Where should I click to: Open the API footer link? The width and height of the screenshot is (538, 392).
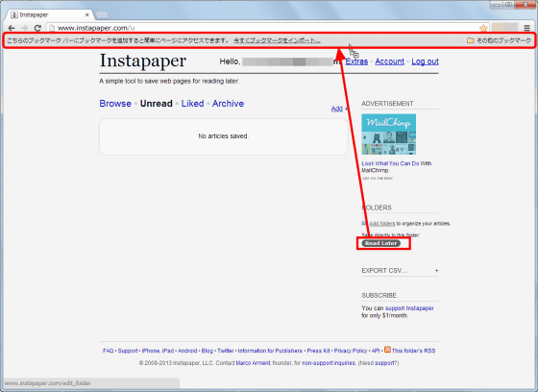376,351
